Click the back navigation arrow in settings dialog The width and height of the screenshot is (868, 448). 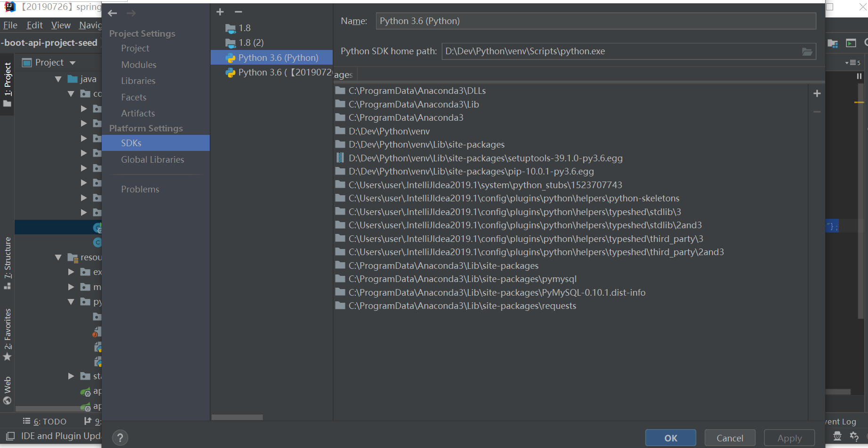112,13
